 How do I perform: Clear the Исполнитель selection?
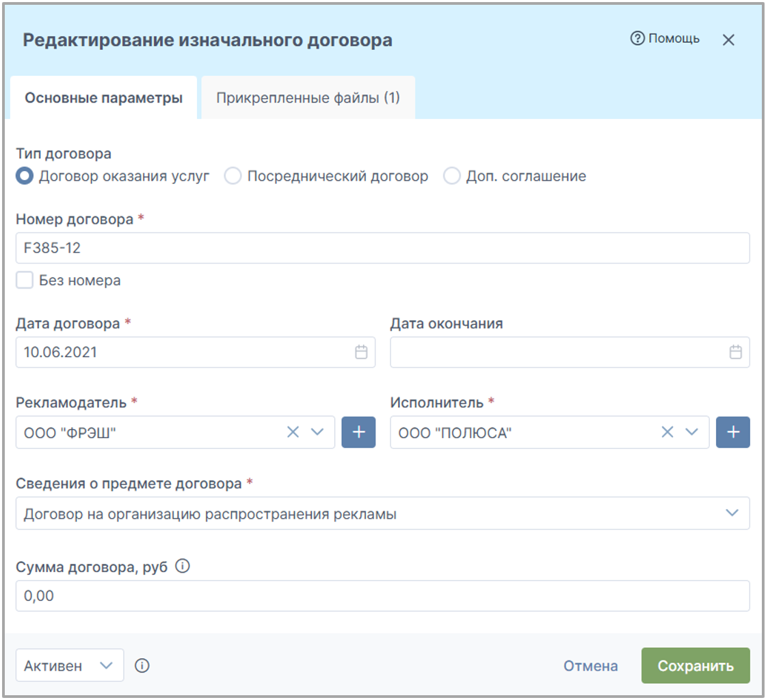667,432
